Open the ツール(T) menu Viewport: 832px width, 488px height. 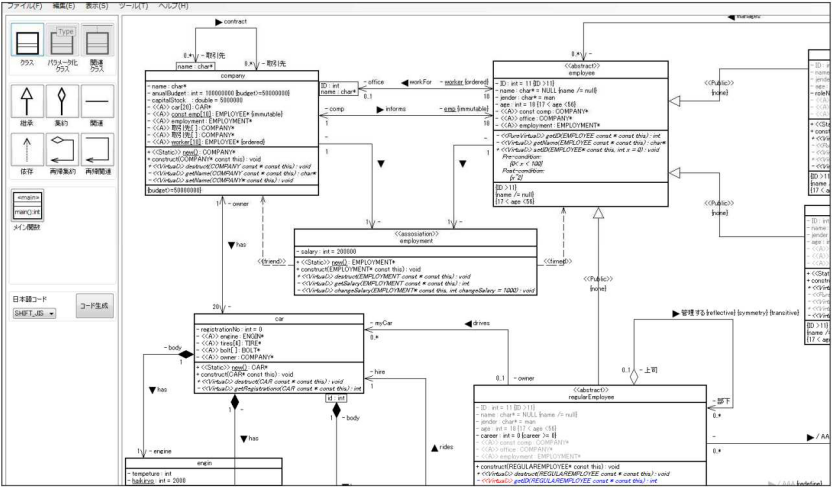point(133,6)
